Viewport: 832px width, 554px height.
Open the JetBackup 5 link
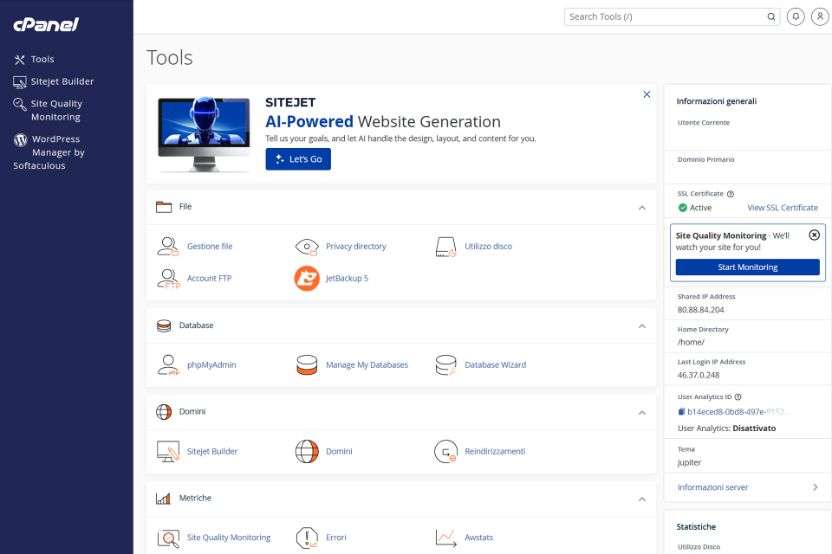click(346, 278)
